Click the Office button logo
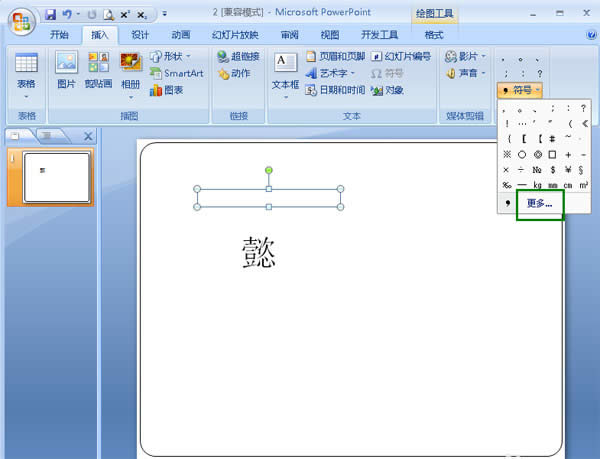The width and height of the screenshot is (600, 459). [x=21, y=20]
